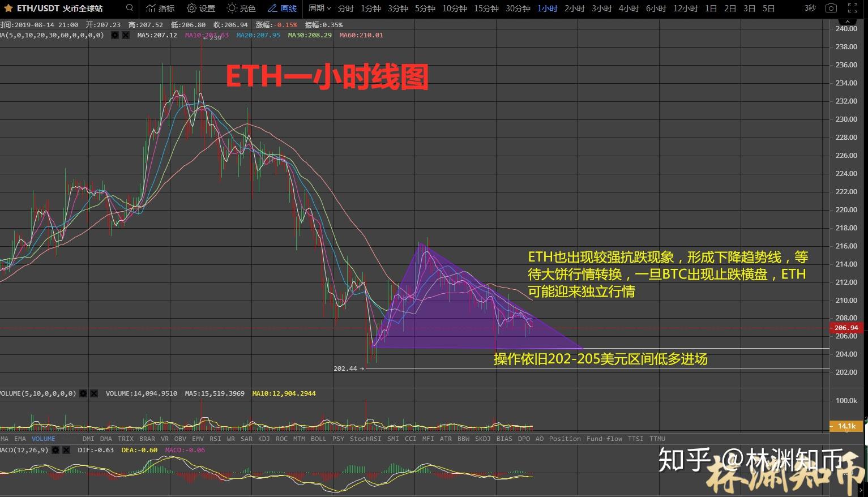The image size is (868, 497).
Task: Select the 1日 timeframe
Action: tap(711, 8)
